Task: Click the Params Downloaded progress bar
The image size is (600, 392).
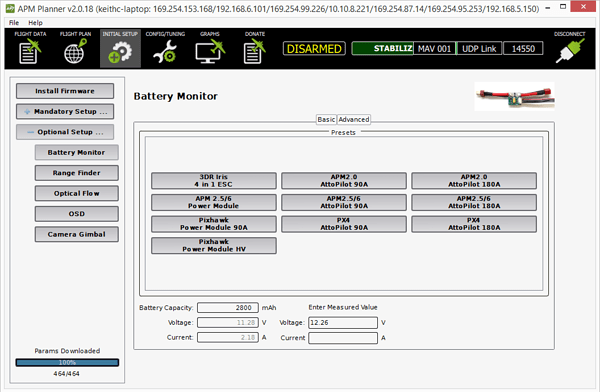Action: click(x=67, y=363)
